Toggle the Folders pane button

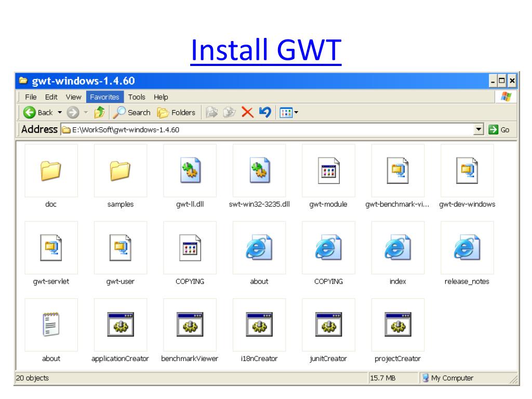click(x=177, y=113)
